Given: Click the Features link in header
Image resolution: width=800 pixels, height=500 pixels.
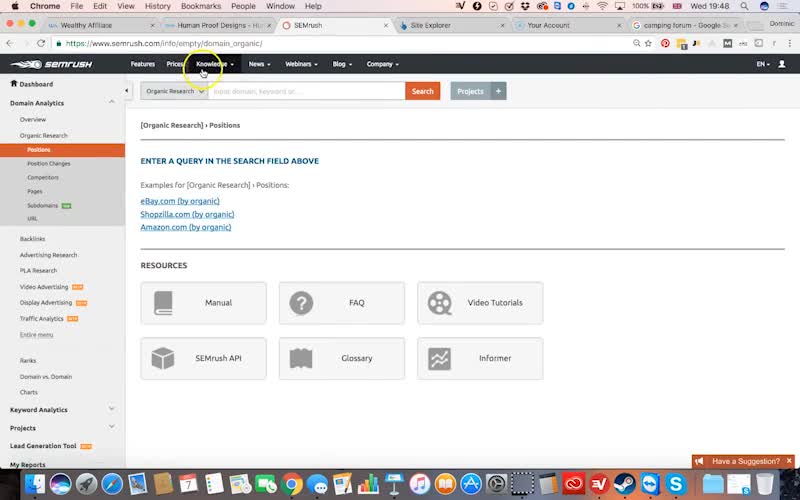Looking at the screenshot, I should (x=143, y=64).
